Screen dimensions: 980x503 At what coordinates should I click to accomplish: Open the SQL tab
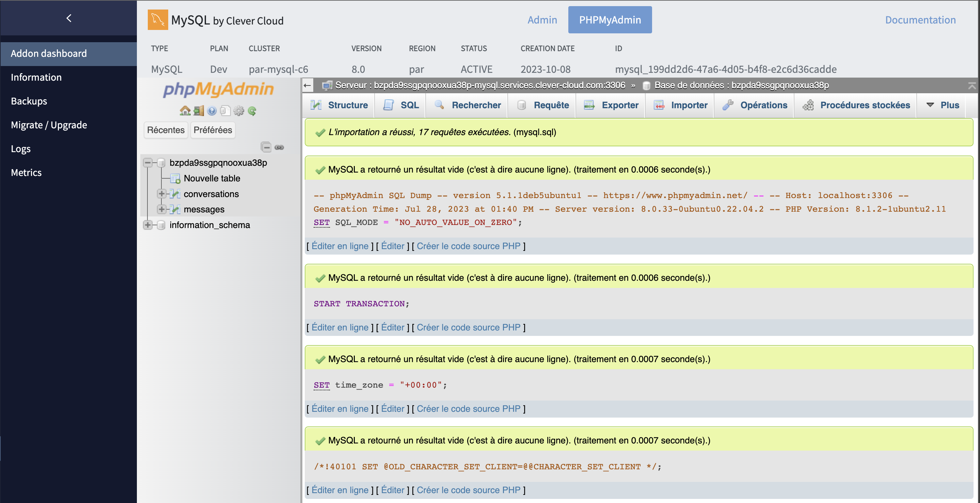pyautogui.click(x=400, y=105)
